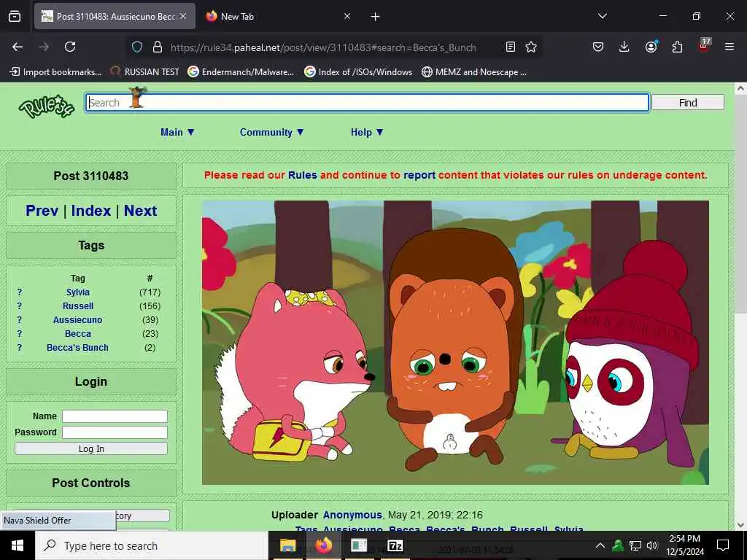The width and height of the screenshot is (747, 560).
Task: Open the extensions puzzle icon
Action: tap(677, 47)
